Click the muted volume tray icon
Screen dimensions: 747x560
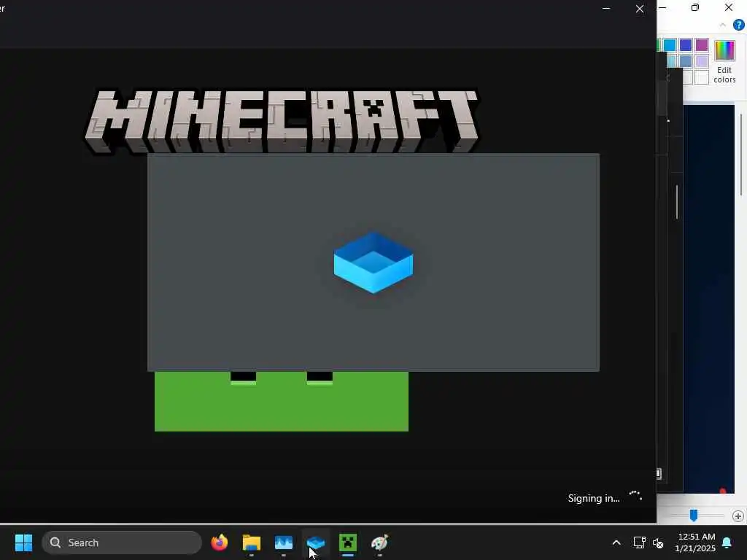pyautogui.click(x=658, y=542)
